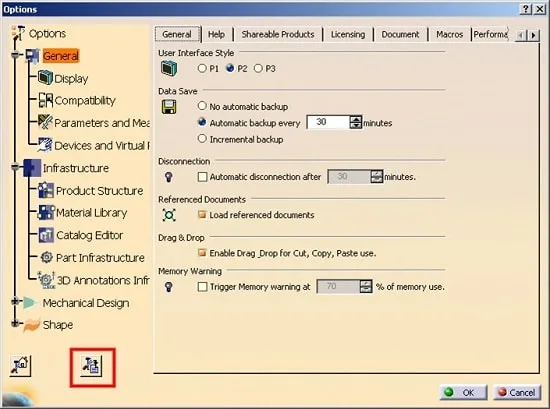This screenshot has height=409, width=550.
Task: Select the Compatibility icon in the tree
Action: 46,100
